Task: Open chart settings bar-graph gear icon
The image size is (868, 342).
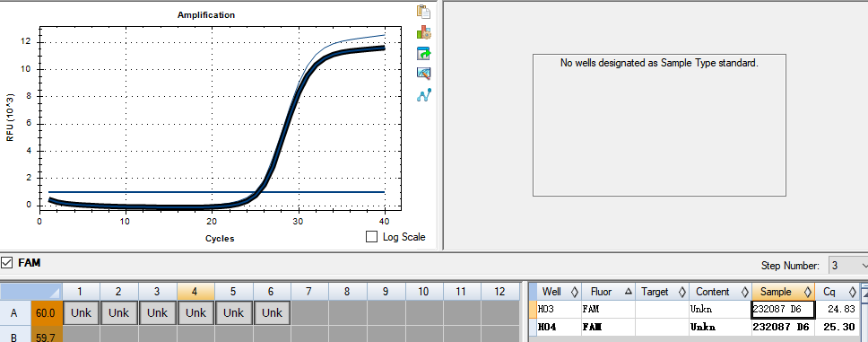Action: click(424, 32)
